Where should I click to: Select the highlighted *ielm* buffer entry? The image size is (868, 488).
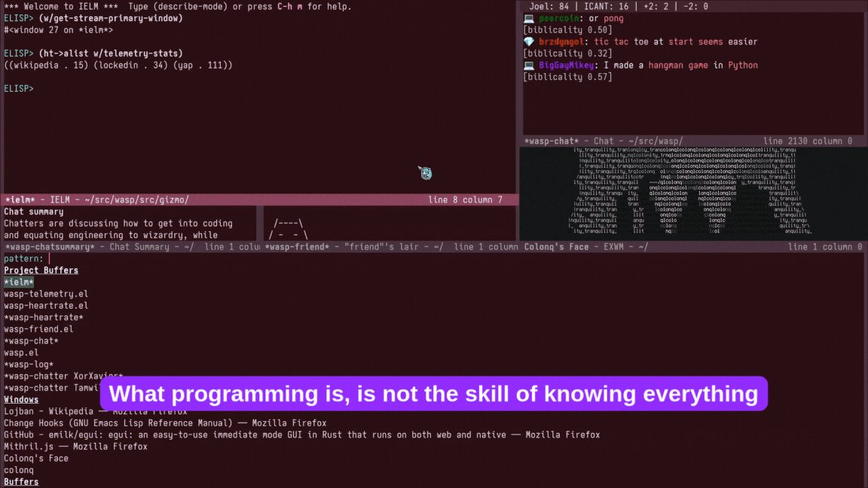point(18,281)
